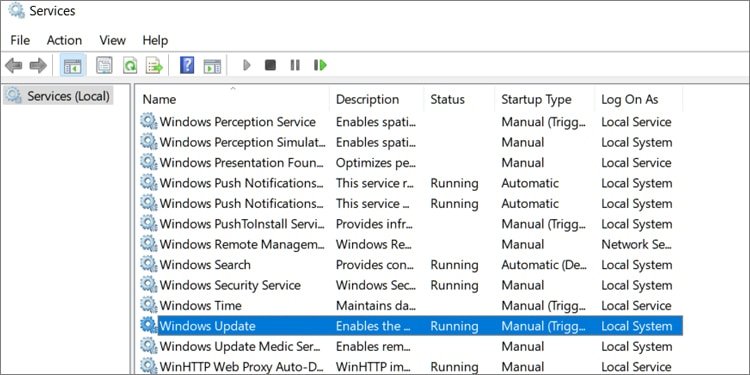Screen dimensions: 750x375
Task: Click the Start Service play icon
Action: 247,65
